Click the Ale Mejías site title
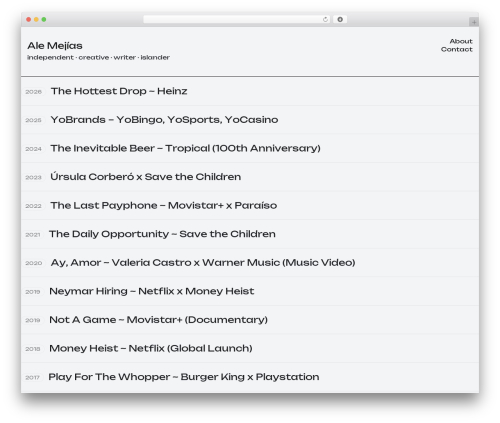Image resolution: width=500 pixels, height=423 pixels. coord(55,46)
